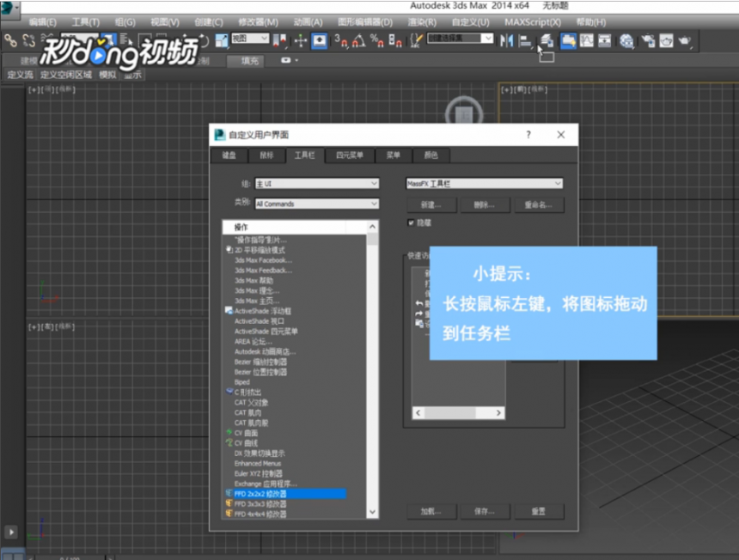Open Tools (工具) menu
This screenshot has height=560, width=739.
pyautogui.click(x=85, y=22)
